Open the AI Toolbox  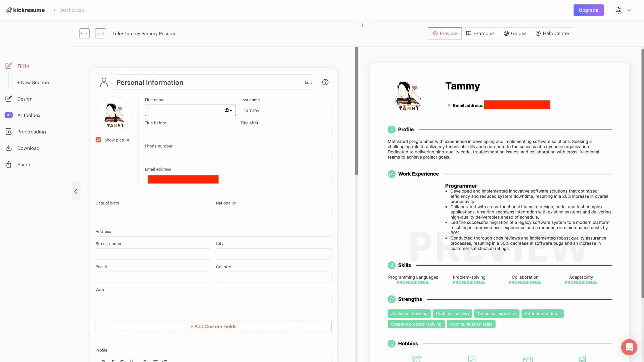(29, 115)
